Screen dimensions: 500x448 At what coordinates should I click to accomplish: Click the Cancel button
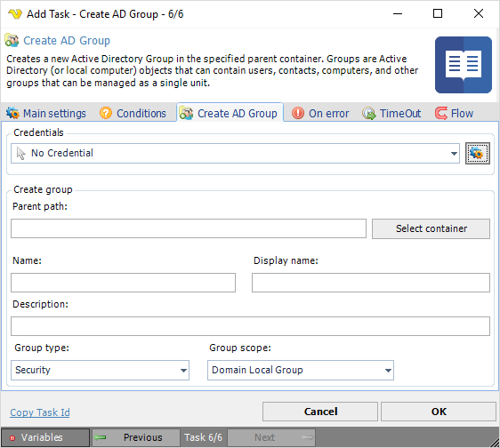point(320,412)
